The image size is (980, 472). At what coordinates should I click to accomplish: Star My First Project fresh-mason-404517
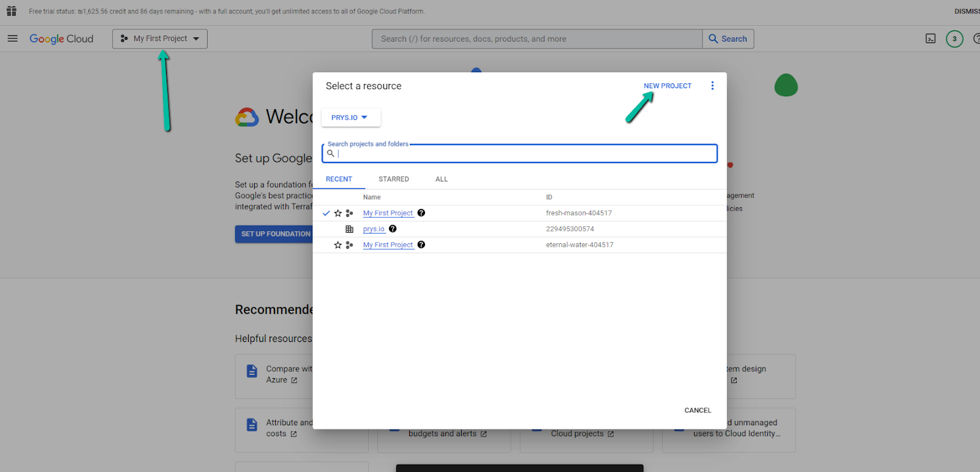[x=338, y=213]
